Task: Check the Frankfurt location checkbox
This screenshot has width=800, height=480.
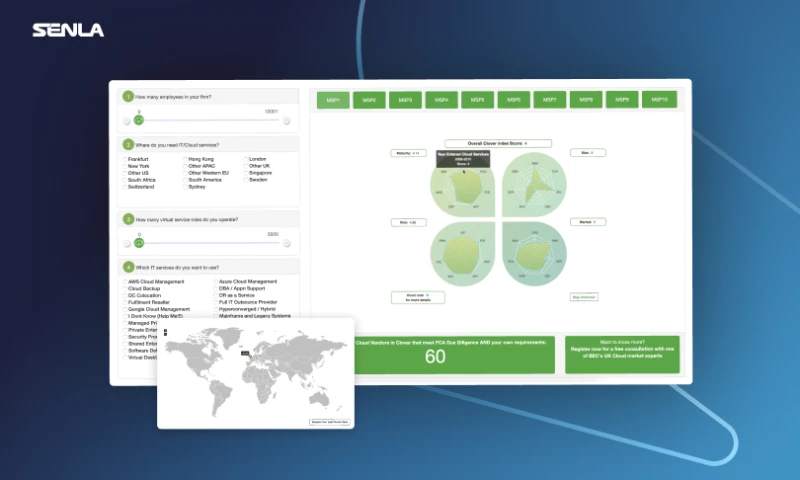Action: point(124,159)
